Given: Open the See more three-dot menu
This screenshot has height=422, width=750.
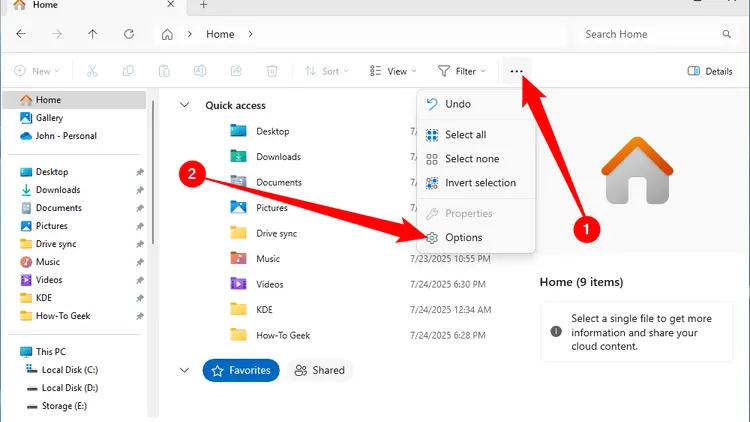Looking at the screenshot, I should [x=517, y=71].
